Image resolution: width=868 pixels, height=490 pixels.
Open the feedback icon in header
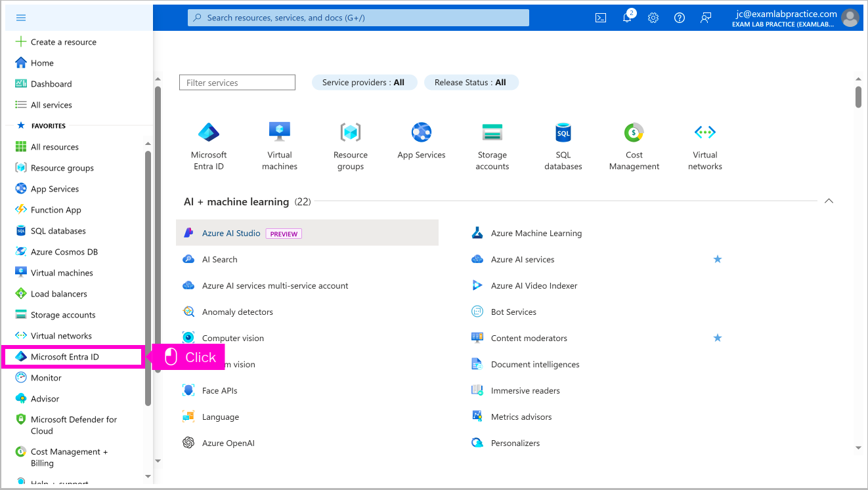pyautogui.click(x=706, y=18)
